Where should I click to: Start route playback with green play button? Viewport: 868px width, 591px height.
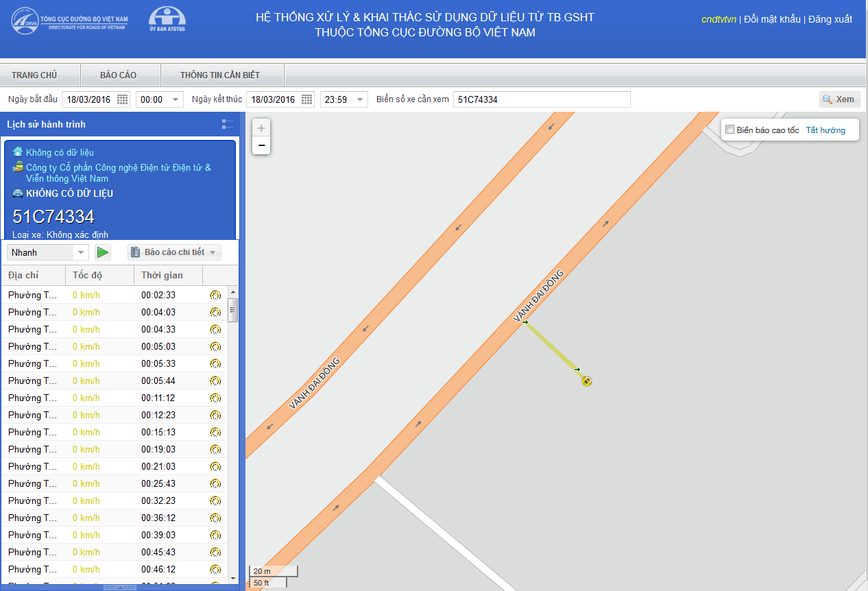pyautogui.click(x=103, y=252)
